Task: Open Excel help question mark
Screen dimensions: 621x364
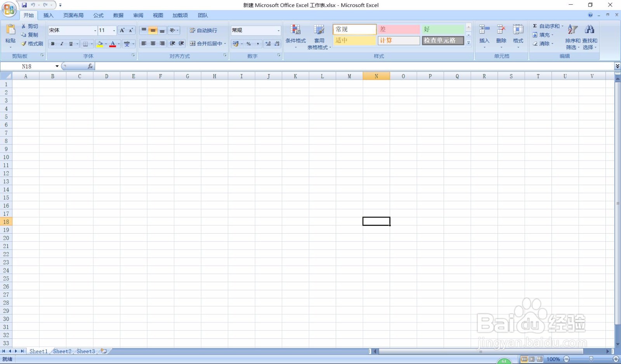Action: (590, 15)
